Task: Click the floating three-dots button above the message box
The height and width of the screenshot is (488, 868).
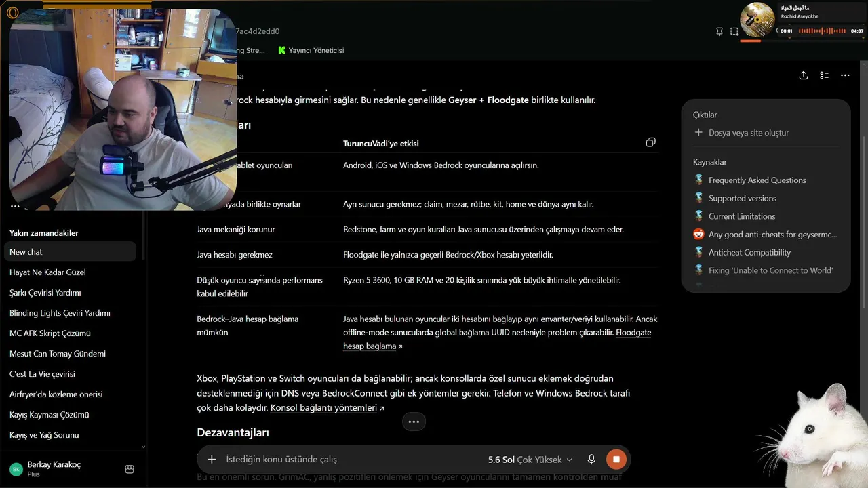Action: [414, 422]
